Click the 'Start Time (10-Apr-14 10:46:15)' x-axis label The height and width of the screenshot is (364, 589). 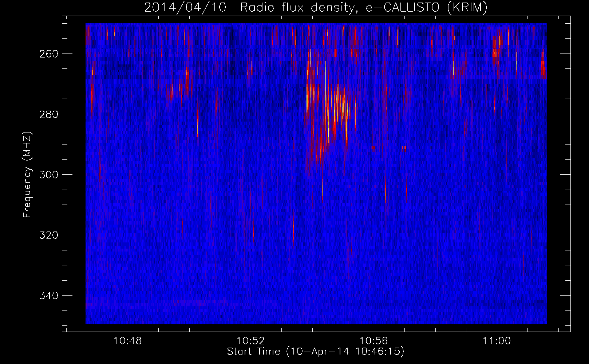click(316, 352)
